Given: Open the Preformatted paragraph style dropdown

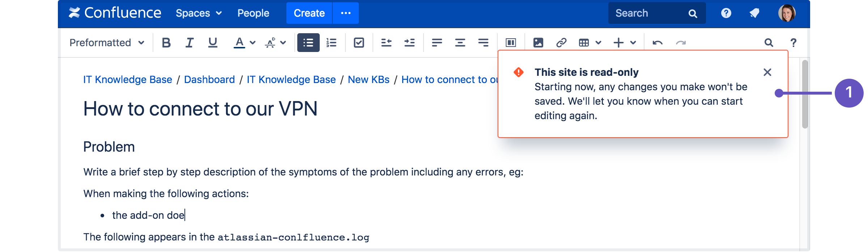Looking at the screenshot, I should tap(107, 43).
